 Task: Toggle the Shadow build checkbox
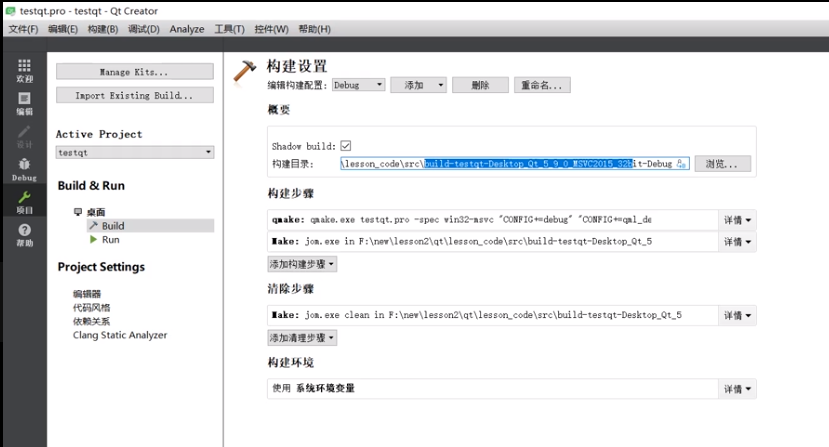point(346,145)
